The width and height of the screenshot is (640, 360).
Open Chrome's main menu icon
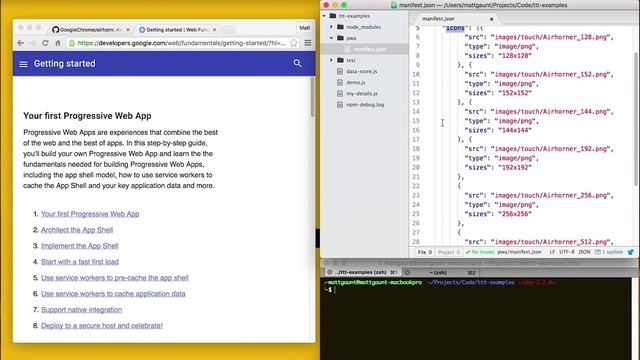[x=308, y=43]
